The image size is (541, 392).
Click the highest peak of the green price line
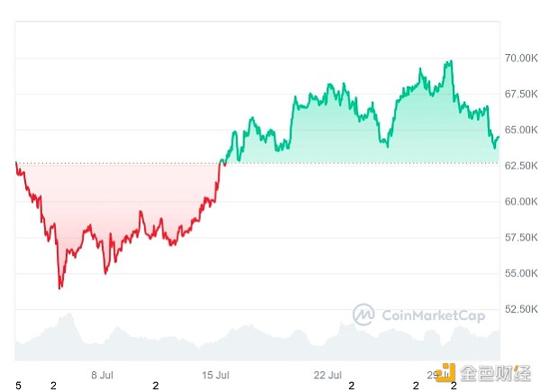point(450,61)
